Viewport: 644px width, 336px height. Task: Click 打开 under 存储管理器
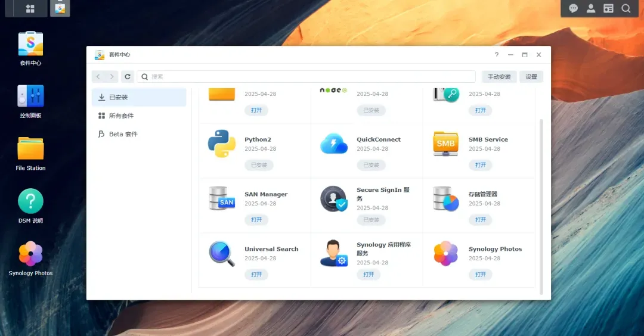pos(480,220)
